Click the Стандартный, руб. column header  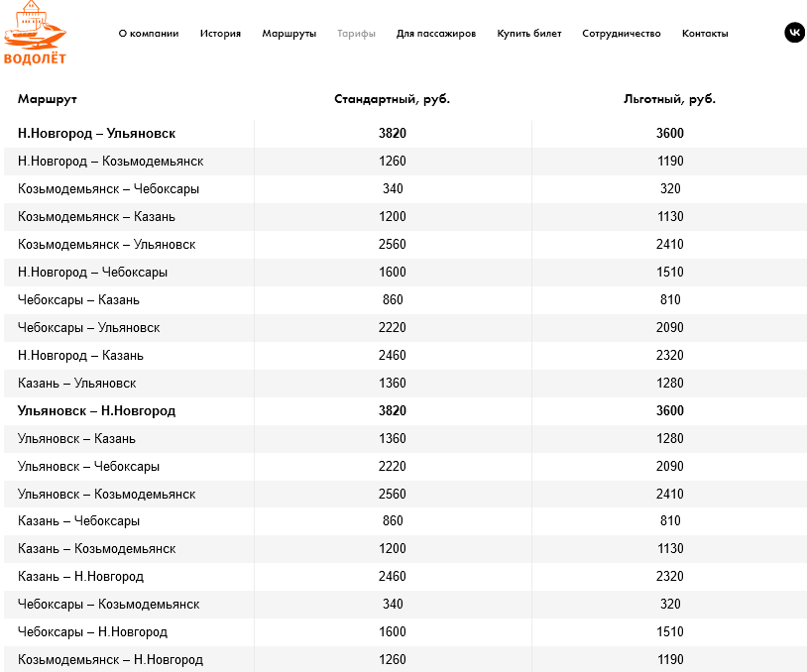(393, 99)
